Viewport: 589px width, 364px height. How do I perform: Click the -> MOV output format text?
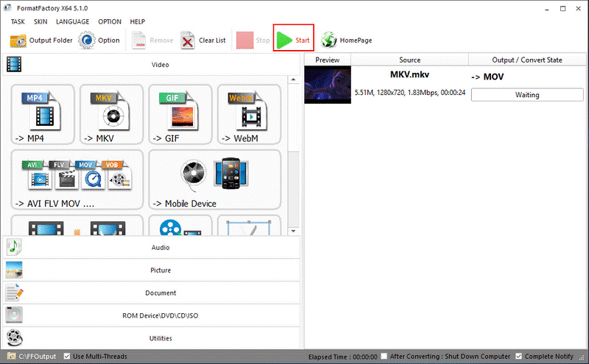(x=487, y=77)
